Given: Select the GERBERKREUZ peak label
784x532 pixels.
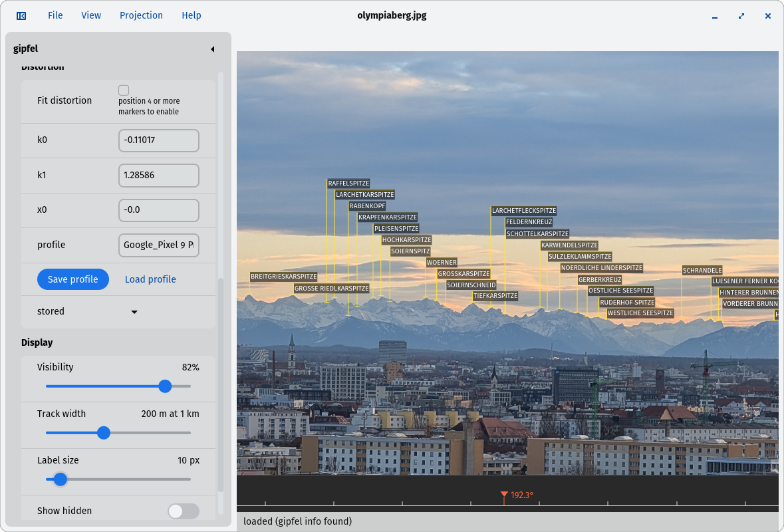Looking at the screenshot, I should point(600,279).
